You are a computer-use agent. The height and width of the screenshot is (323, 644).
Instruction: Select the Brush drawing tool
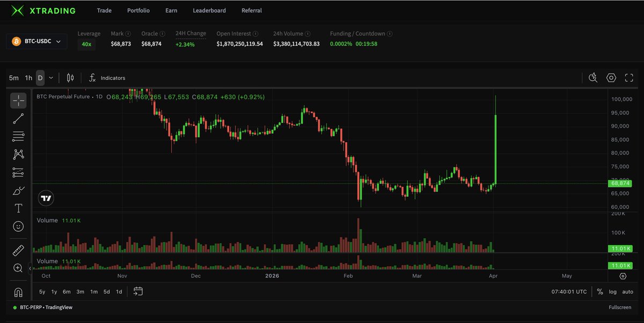pos(18,190)
